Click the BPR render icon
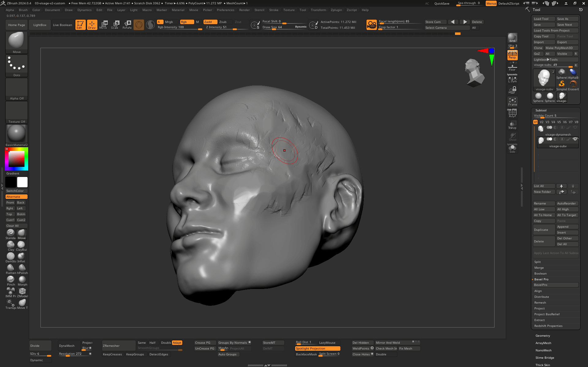Screen dimensions: 588x367 pyautogui.click(x=512, y=38)
